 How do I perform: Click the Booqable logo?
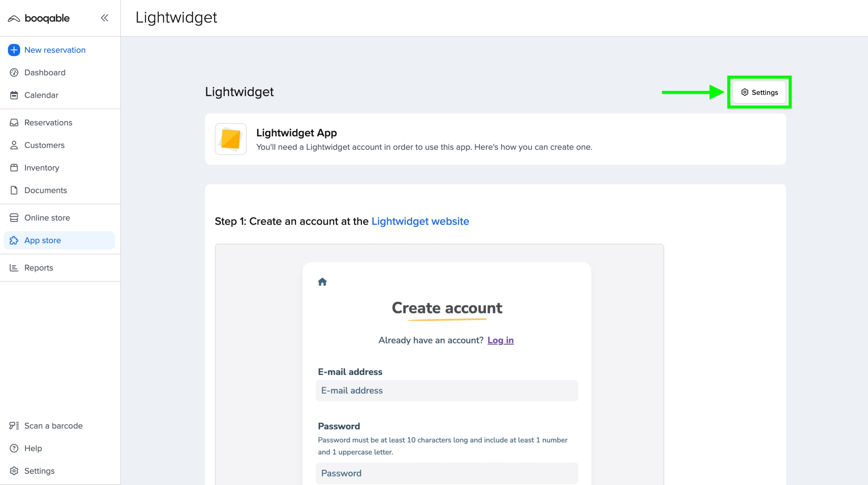pos(38,18)
